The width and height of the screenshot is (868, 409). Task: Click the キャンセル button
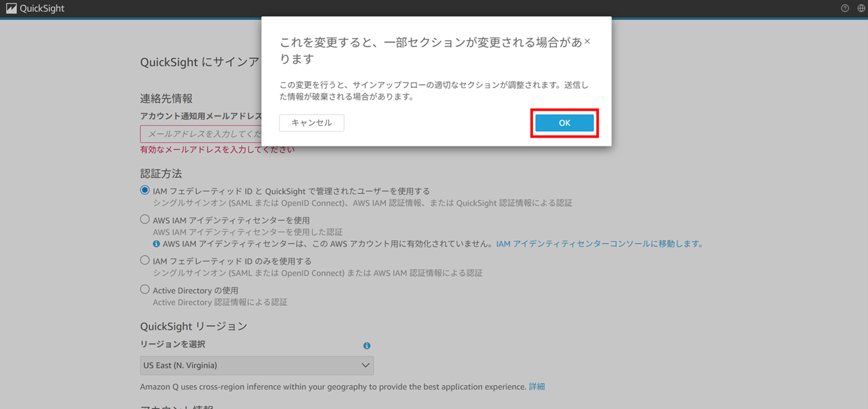point(311,123)
